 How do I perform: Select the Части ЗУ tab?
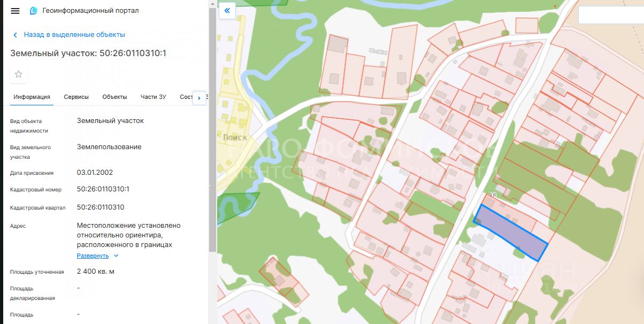point(154,97)
